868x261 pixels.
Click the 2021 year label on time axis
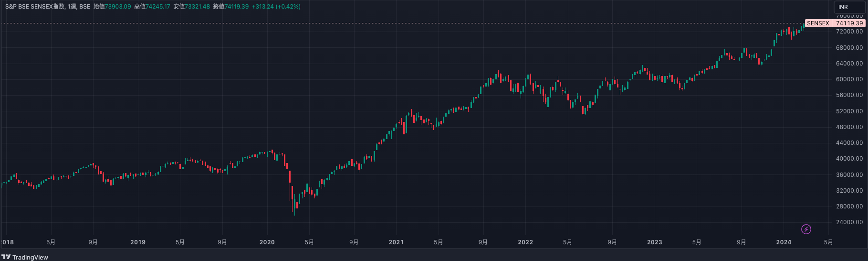[x=396, y=242]
